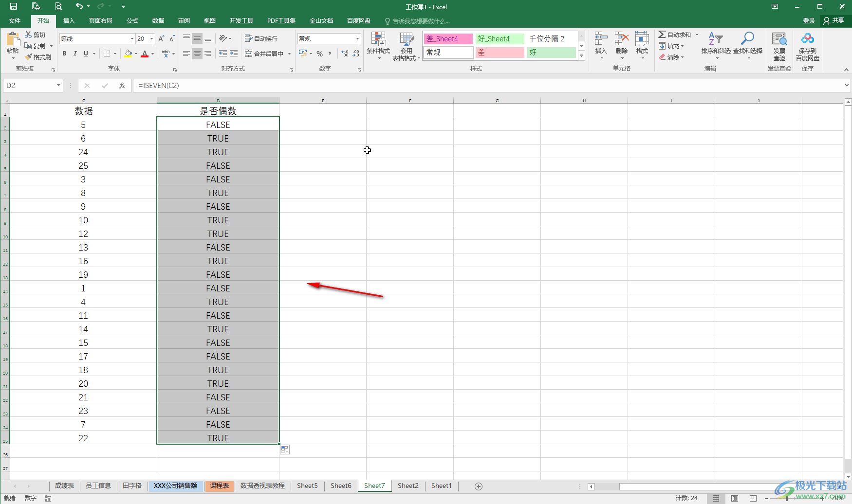The height and width of the screenshot is (504, 852).
Task: Open the number format dropdown
Action: (357, 38)
